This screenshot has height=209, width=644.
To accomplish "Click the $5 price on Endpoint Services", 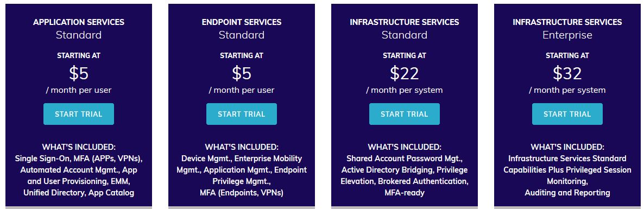I will pyautogui.click(x=242, y=73).
